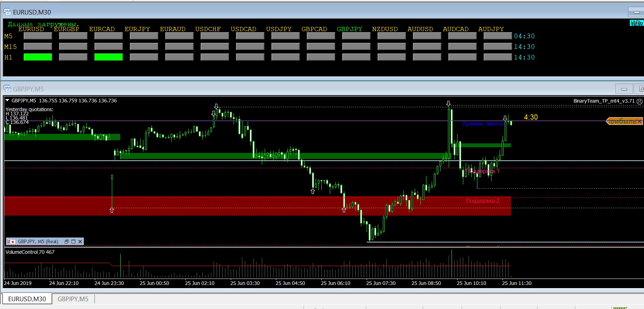Viewport: 644px width, 309px height.
Task: Minimize the GBPJPY,M5 chart window
Action: pos(624,89)
